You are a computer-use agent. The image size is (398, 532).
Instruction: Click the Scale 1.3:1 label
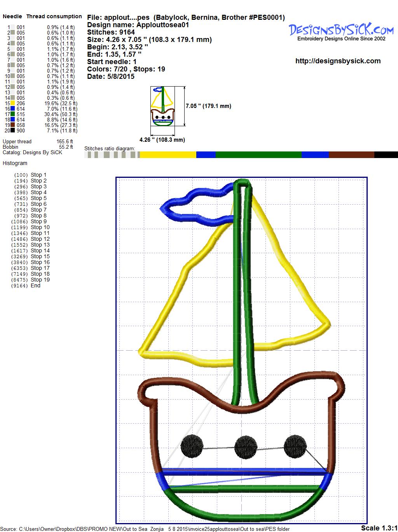point(379,528)
